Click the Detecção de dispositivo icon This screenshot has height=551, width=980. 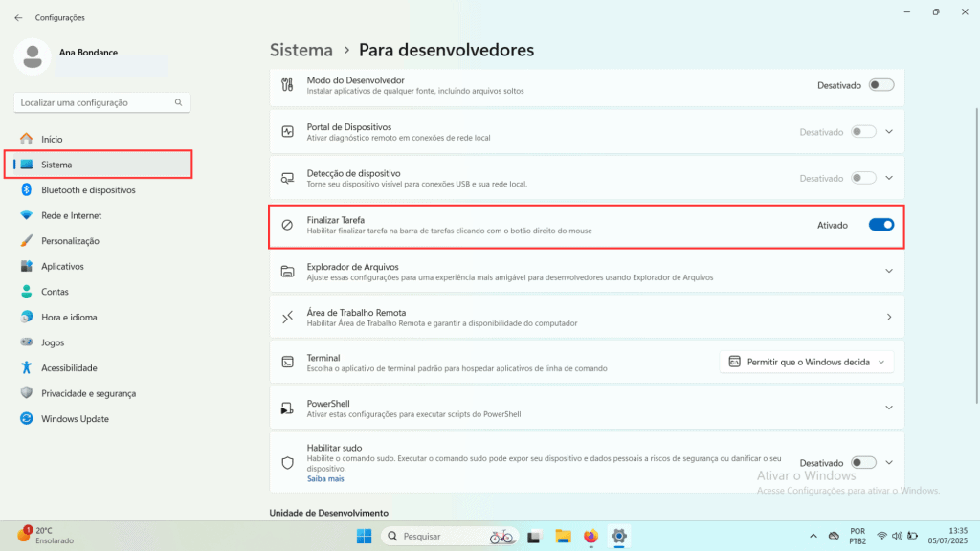287,178
